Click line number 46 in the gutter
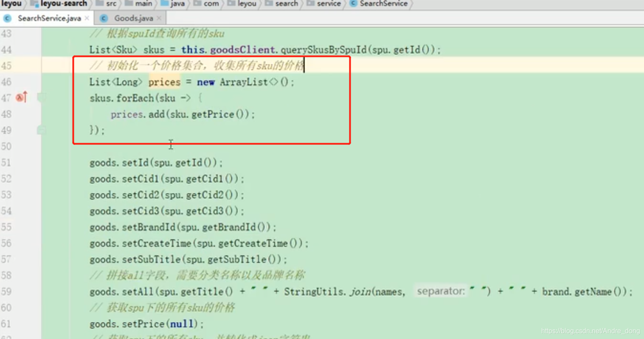 [6, 82]
